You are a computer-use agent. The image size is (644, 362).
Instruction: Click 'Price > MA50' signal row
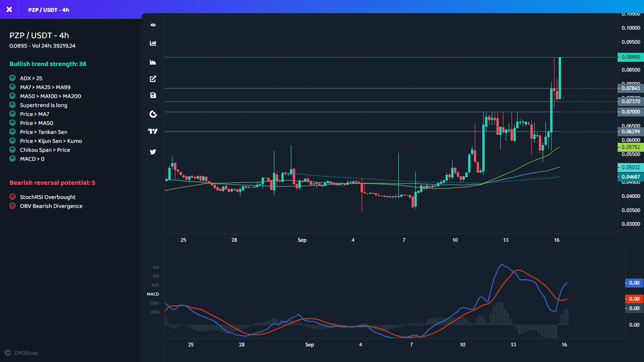pos(31,123)
